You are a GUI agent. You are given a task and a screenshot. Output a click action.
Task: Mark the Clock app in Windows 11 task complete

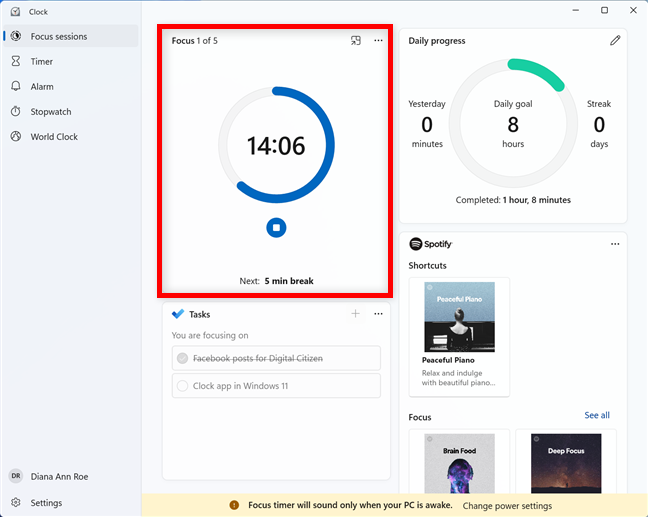(182, 386)
